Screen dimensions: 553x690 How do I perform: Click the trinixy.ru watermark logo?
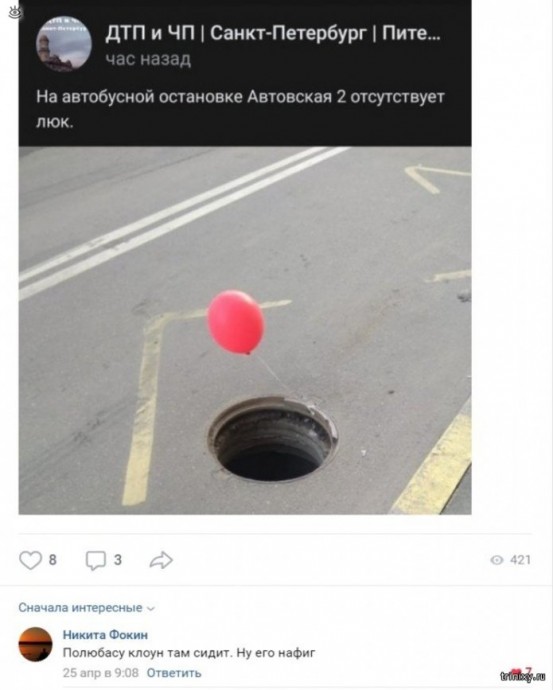(x=523, y=676)
